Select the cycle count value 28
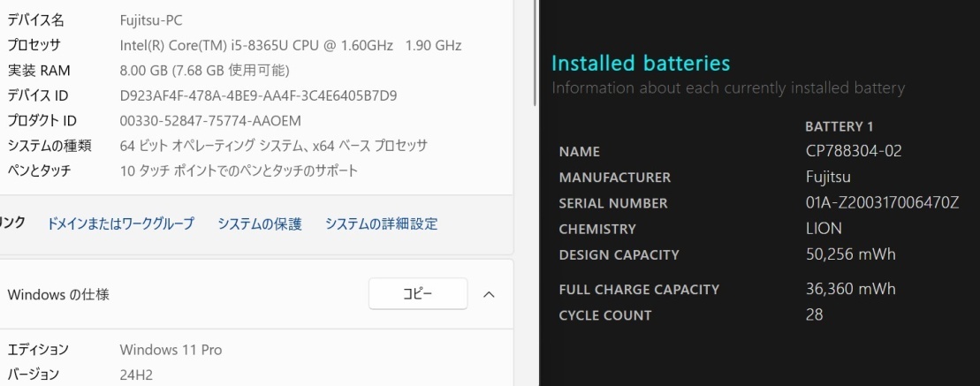 (815, 314)
